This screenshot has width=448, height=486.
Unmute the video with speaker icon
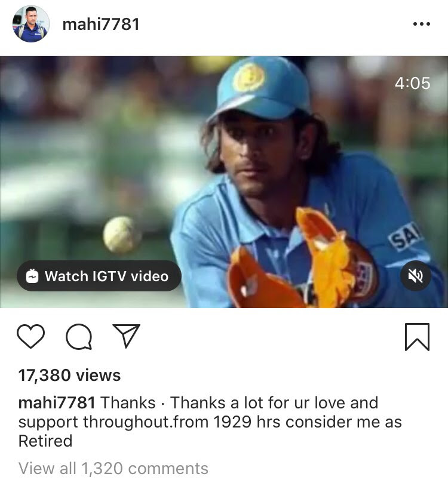click(416, 276)
